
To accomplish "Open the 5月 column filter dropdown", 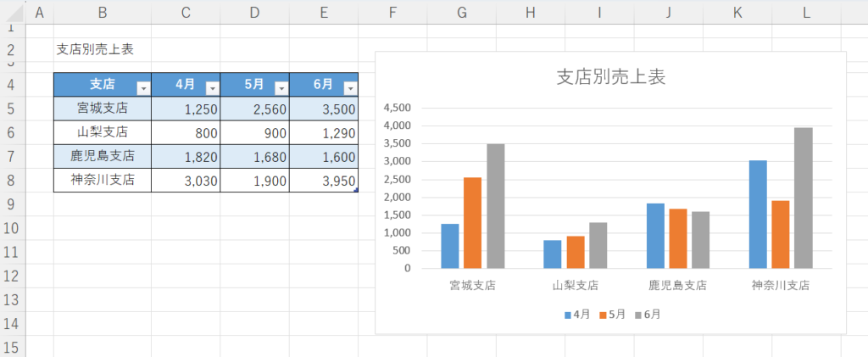I will 281,87.
